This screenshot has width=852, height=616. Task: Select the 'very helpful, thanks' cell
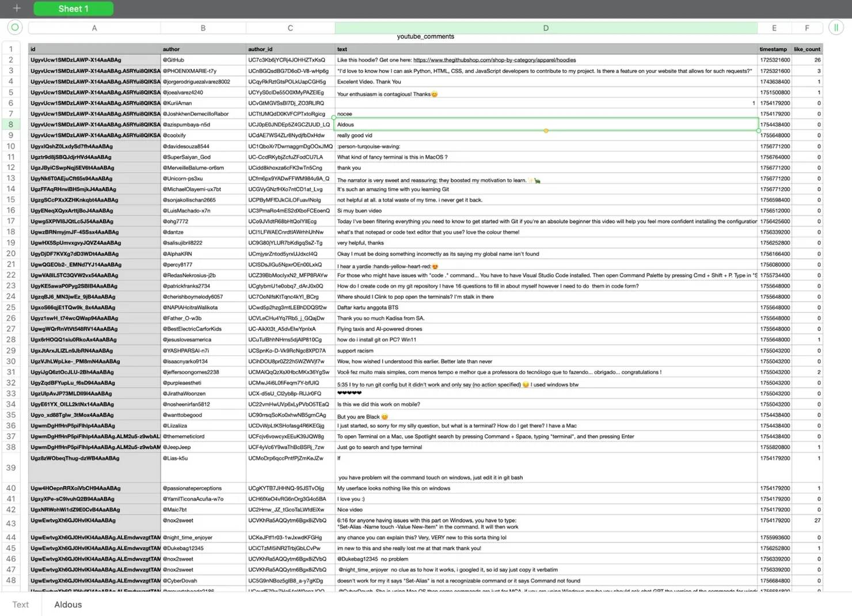point(546,243)
